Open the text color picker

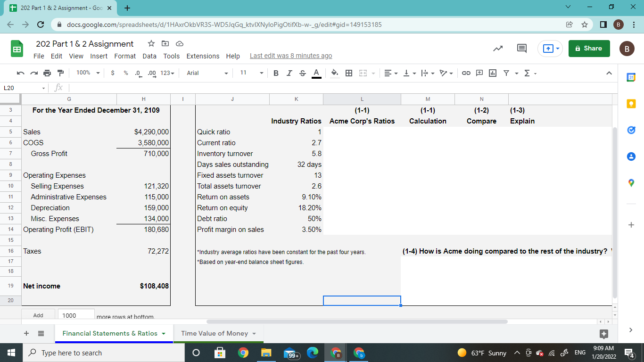[x=316, y=73]
